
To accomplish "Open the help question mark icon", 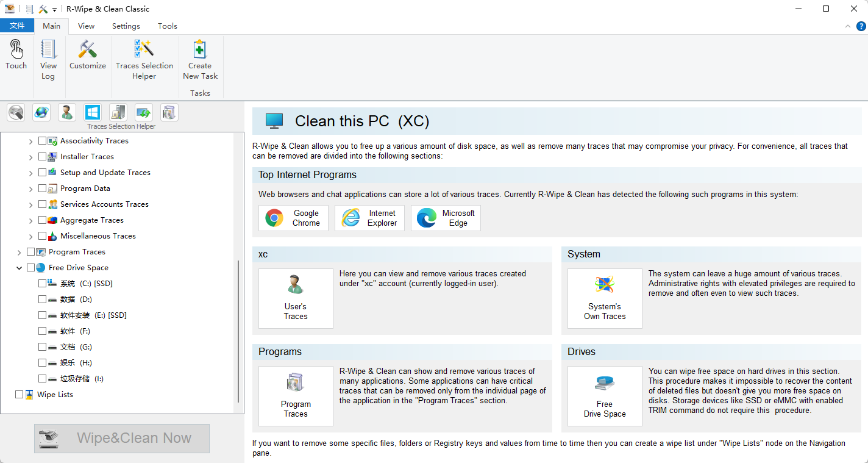I will [x=861, y=26].
